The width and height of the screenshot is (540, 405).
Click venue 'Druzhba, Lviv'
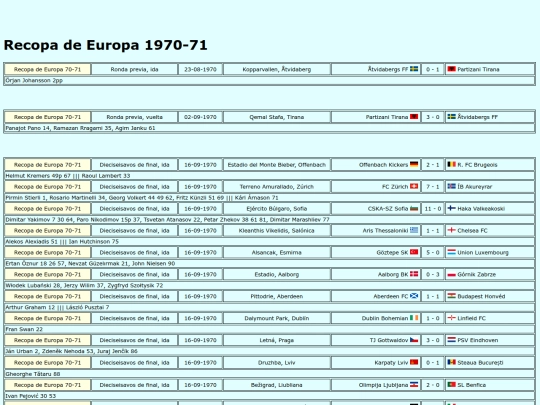pos(277,363)
